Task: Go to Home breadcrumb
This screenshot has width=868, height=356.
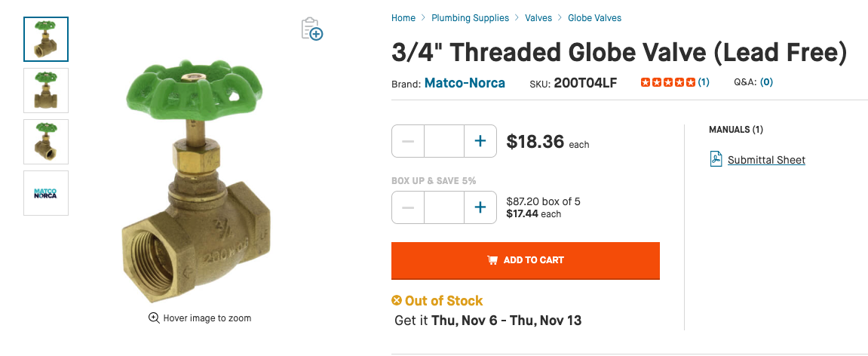Action: 403,18
